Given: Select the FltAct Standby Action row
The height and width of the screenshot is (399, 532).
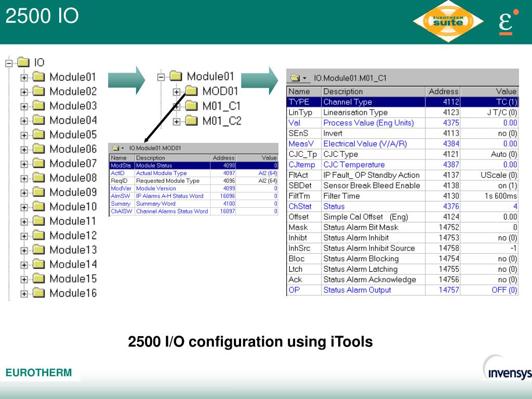Looking at the screenshot, I should tap(403, 175).
